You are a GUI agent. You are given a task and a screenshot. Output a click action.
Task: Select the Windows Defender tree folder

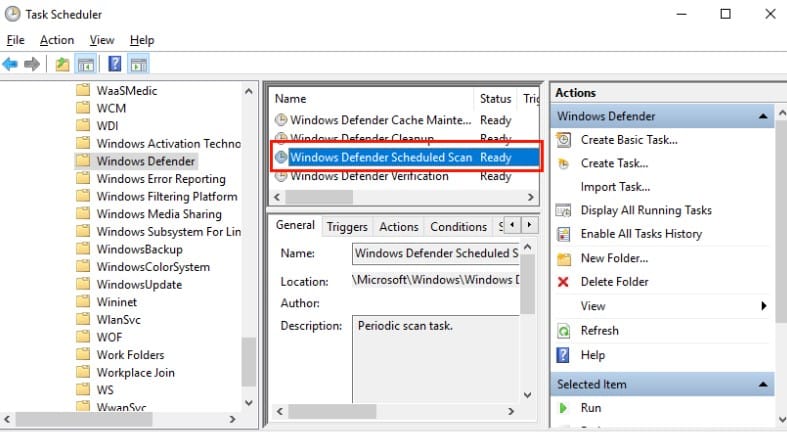point(146,161)
